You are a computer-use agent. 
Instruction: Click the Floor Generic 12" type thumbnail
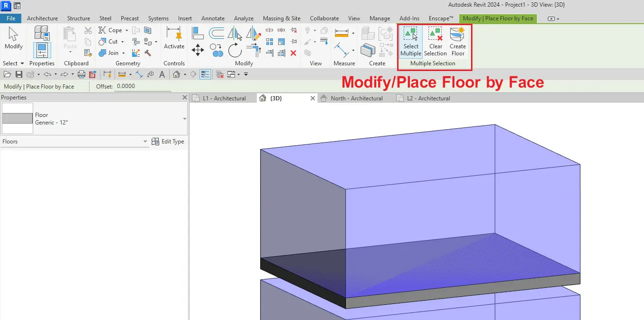(x=18, y=118)
